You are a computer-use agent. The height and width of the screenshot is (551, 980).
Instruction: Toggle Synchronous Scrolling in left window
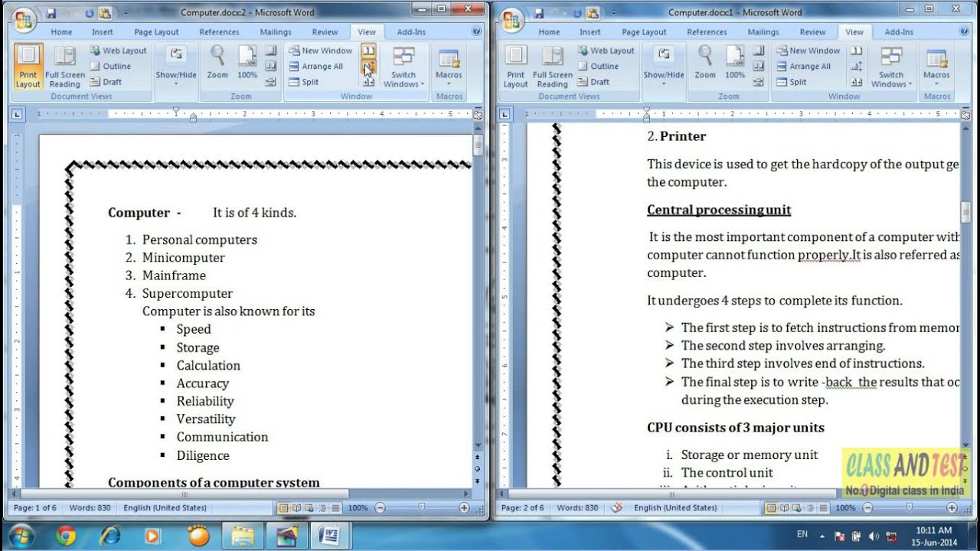coord(368,67)
